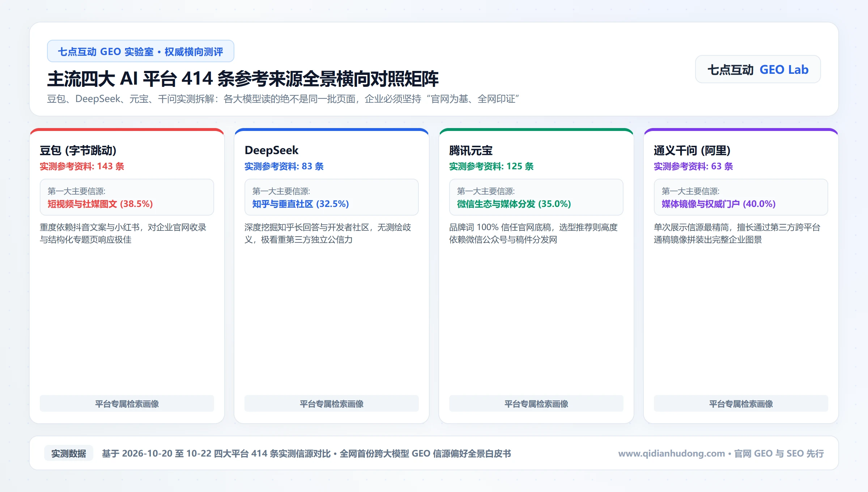Screen dimensions: 868x492
Task: Click the DeepSeek card heading
Action: (272, 150)
